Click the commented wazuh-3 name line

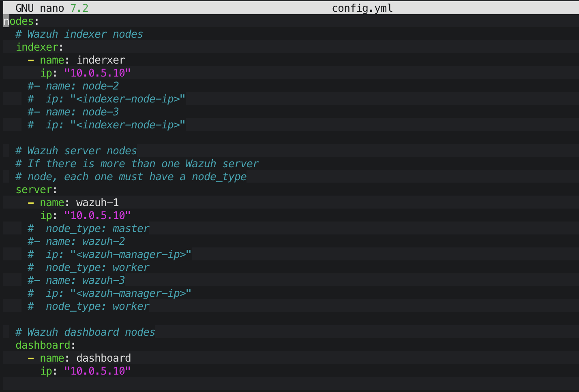(x=76, y=280)
